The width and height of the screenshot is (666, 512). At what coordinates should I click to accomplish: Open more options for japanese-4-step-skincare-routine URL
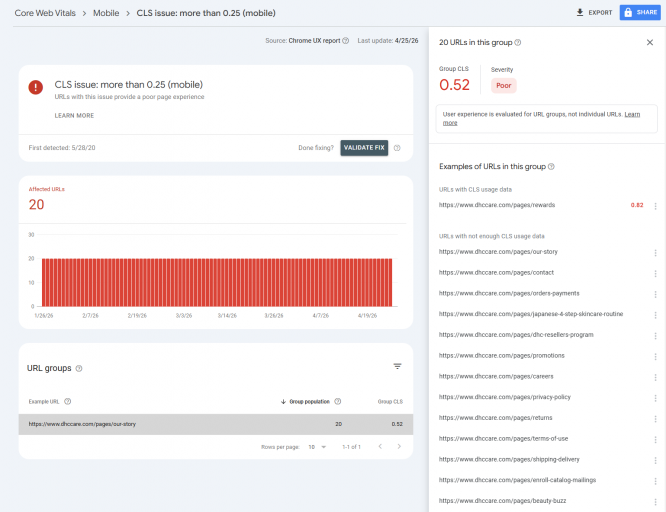pyautogui.click(x=655, y=315)
